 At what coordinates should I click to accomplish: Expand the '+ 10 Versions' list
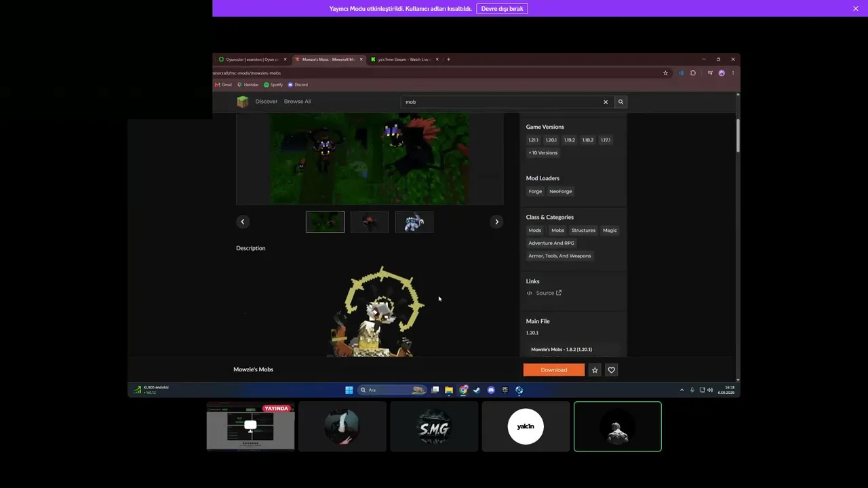point(543,152)
